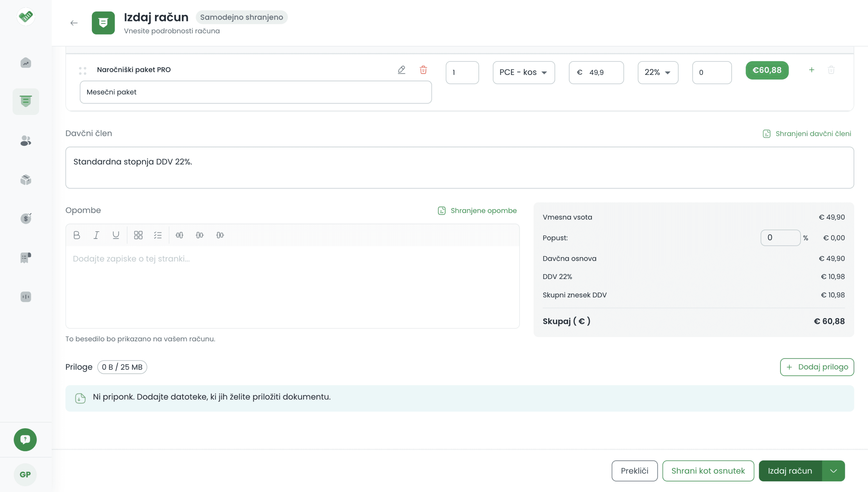
Task: Open the customers icon in the sidebar
Action: [x=26, y=140]
